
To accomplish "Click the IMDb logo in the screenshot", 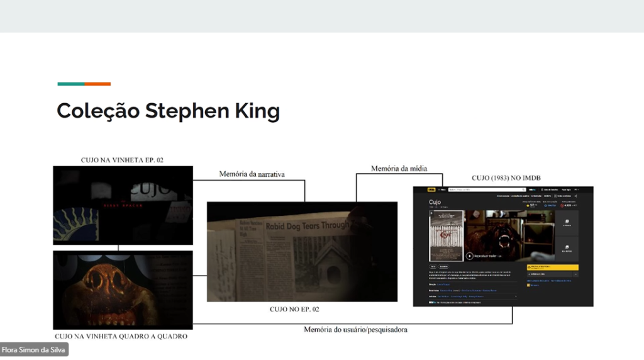I will (431, 190).
